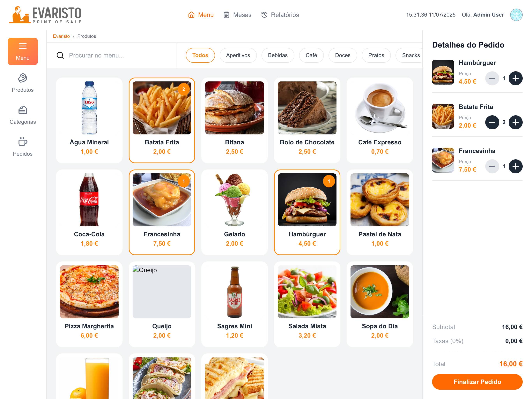Viewport: 532px width, 399px height.
Task: Open the Admin User avatar
Action: pos(516,15)
